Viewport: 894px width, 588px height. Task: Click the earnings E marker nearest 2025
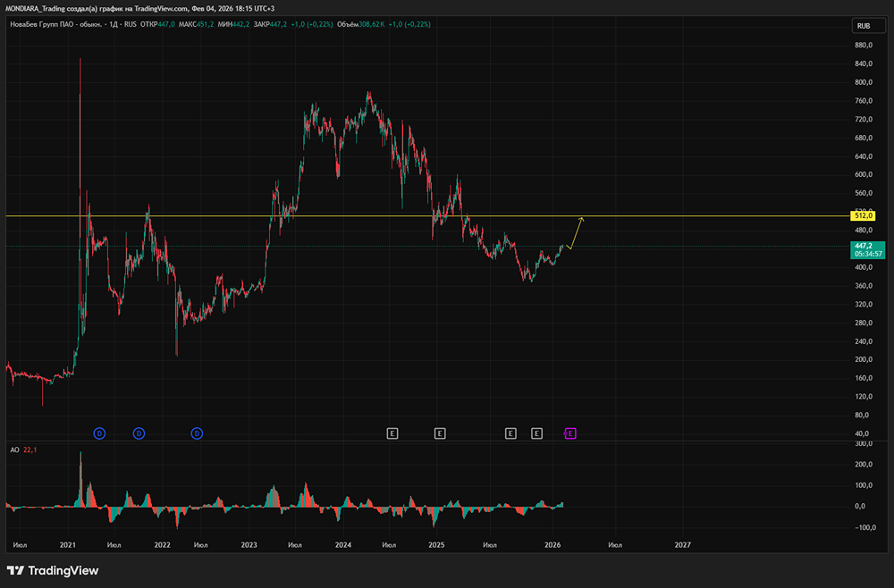click(x=440, y=433)
